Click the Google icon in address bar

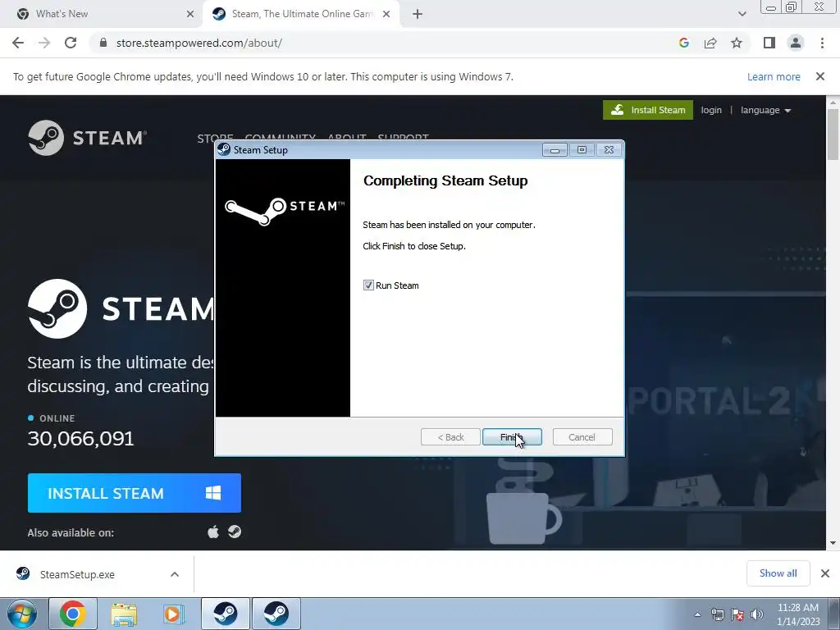click(x=683, y=43)
